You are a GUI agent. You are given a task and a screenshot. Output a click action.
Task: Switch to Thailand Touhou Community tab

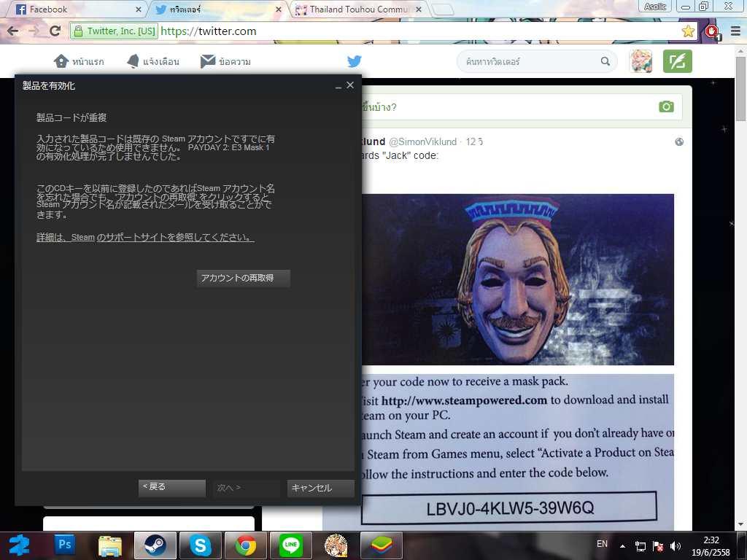click(x=357, y=9)
